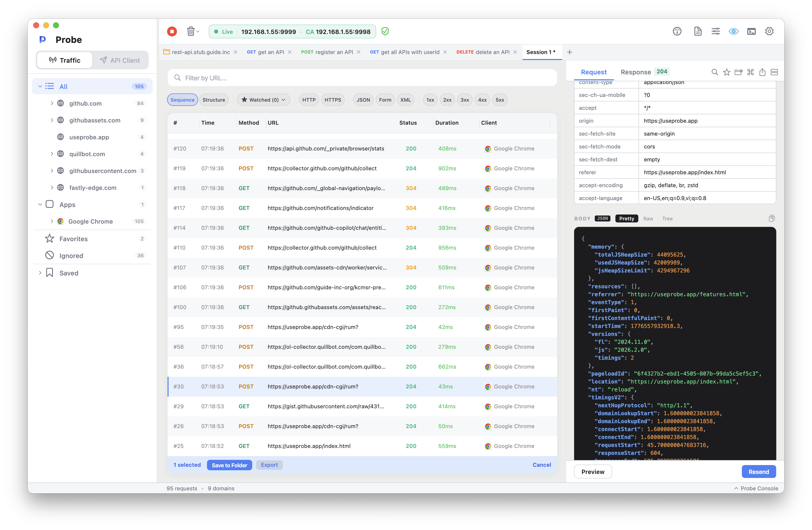Open the Ignored list in sidebar
812x530 pixels.
[x=92, y=256]
